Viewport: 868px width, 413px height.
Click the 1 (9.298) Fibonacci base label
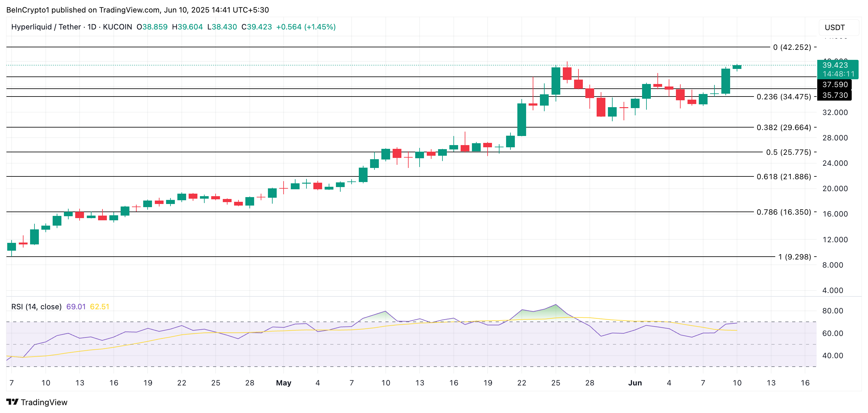pos(795,257)
